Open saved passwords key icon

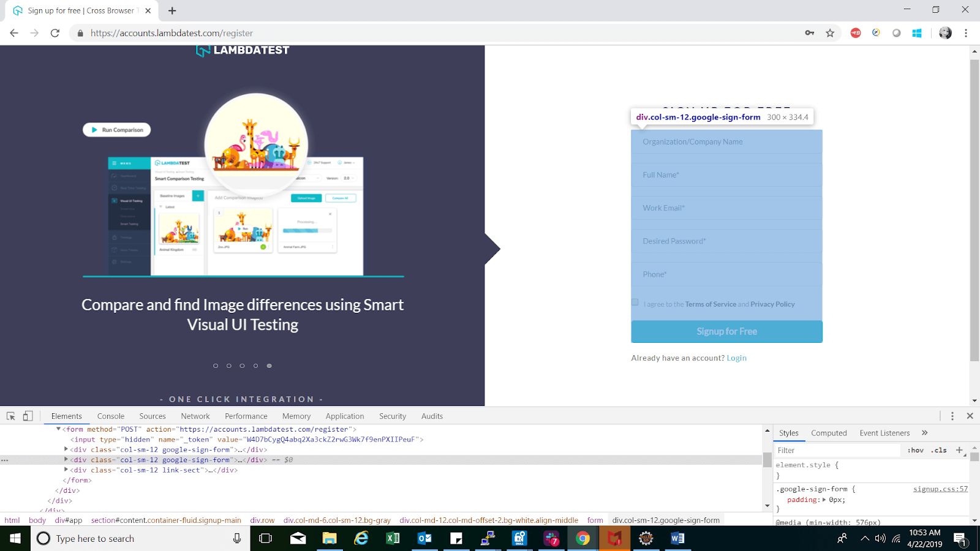(810, 33)
